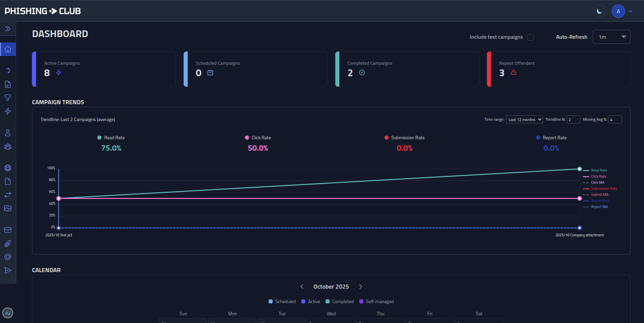Viewport: 644px width, 323px height.
Task: Click the single user icon in sidebar
Action: coord(8,133)
